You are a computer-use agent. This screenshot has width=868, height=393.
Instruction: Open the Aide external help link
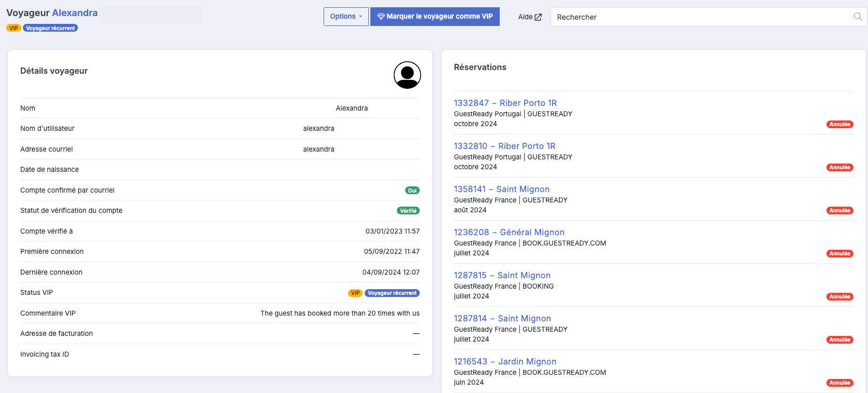point(530,17)
